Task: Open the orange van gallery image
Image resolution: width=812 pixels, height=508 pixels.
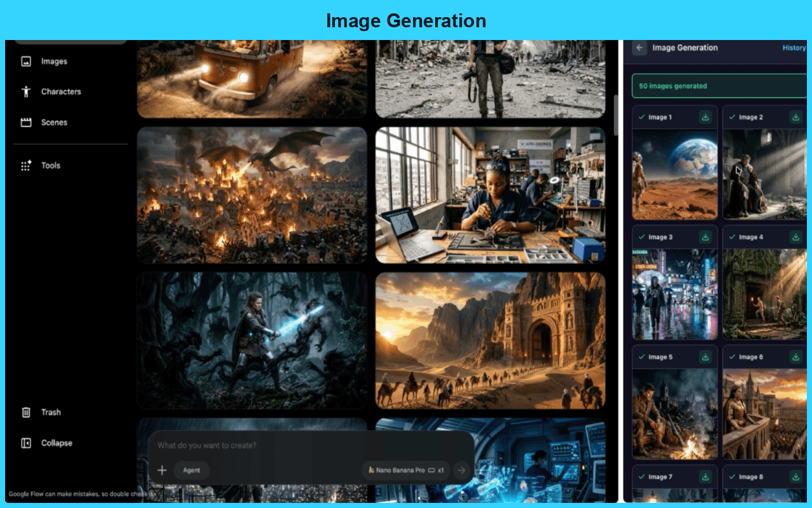Action: pos(252,79)
